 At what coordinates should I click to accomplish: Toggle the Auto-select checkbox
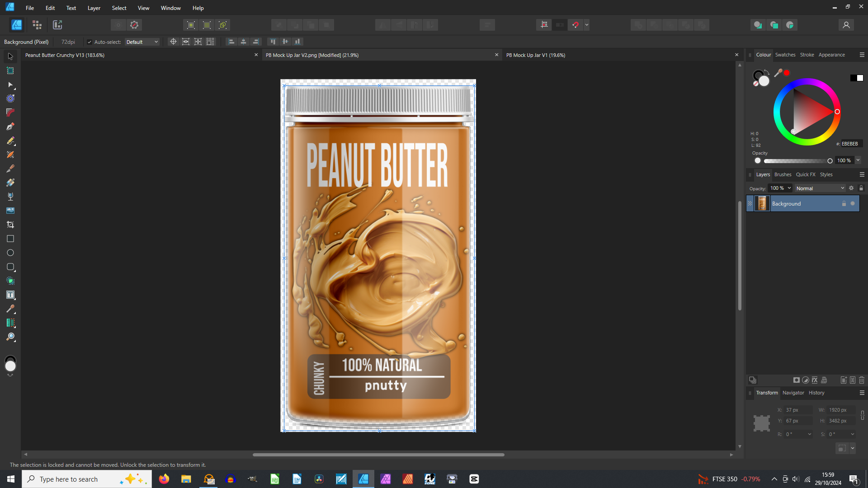(x=90, y=42)
